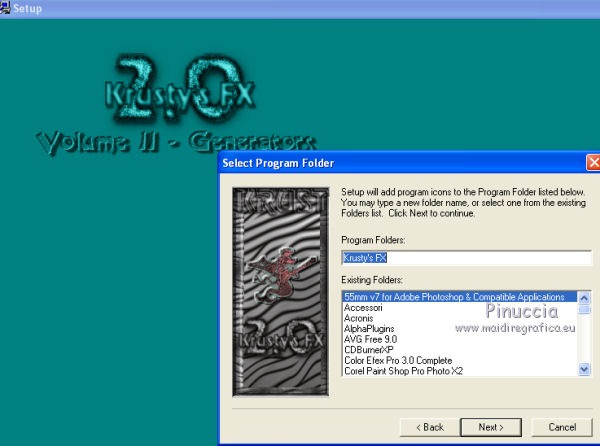Pick Color Efex Pro 3.0 Complete folder
Screen dimensions: 600x446
point(460,360)
